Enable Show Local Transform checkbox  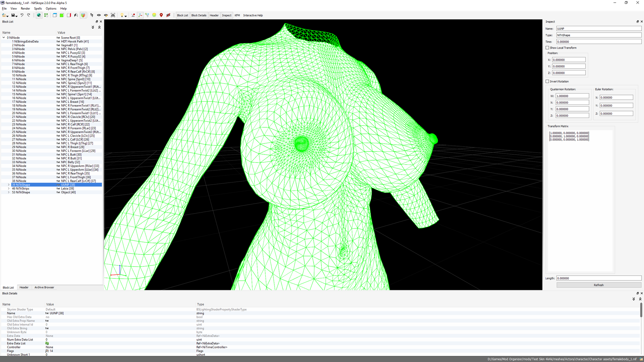pos(547,48)
